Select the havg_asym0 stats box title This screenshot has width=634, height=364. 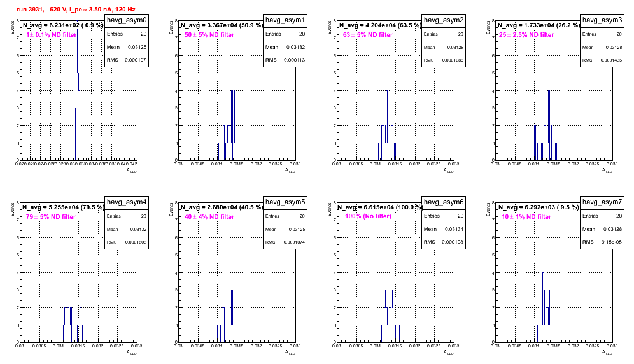[127, 20]
